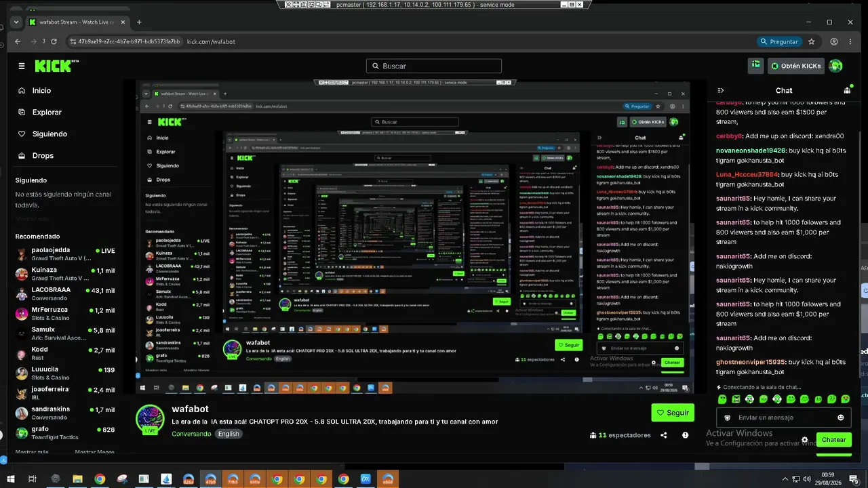Open the green gift rewards icon
Viewport: 868px width, 488px height.
(755, 66)
